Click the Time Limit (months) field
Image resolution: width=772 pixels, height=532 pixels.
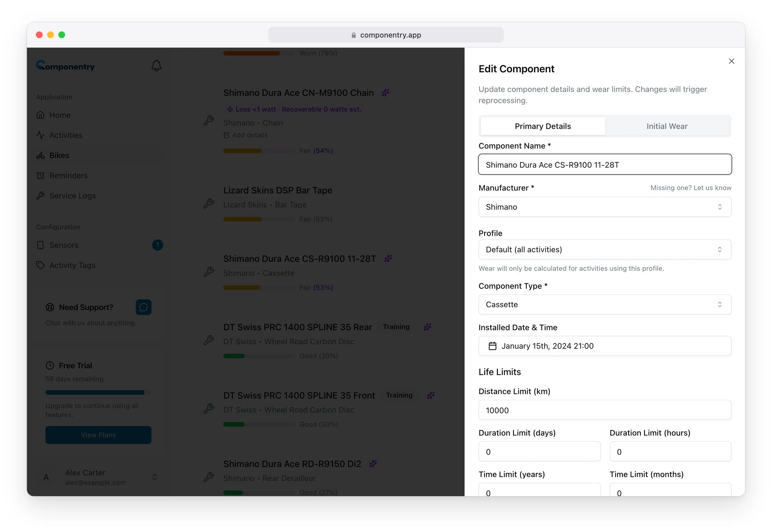670,490
